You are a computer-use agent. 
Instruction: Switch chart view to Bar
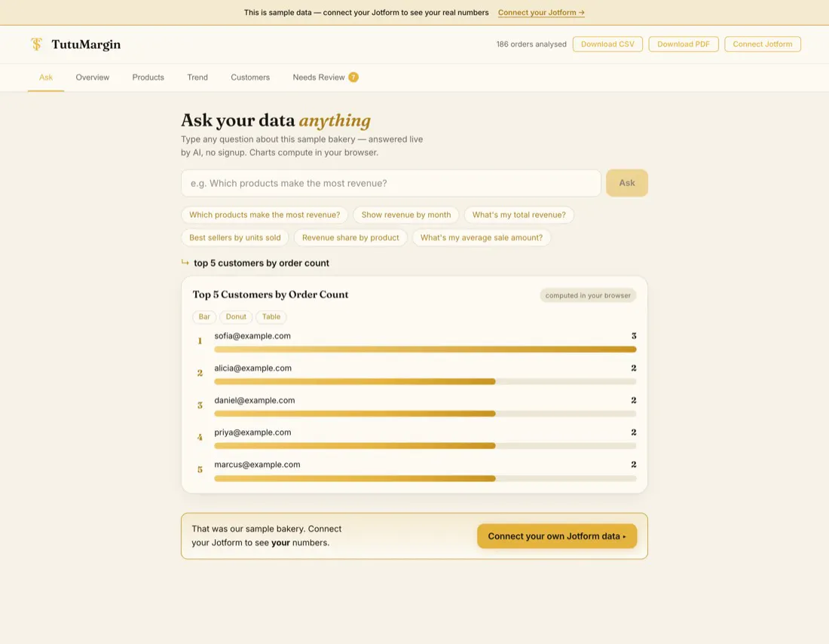pyautogui.click(x=204, y=317)
